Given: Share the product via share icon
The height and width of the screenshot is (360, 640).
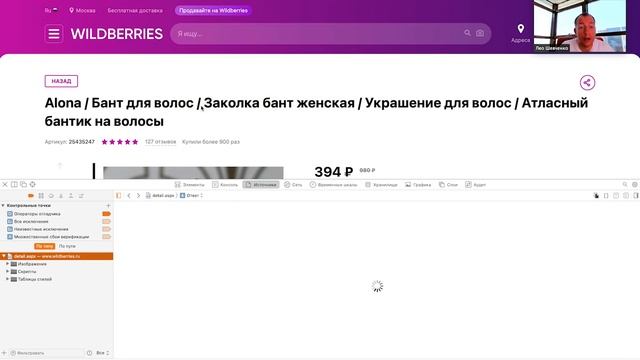Looking at the screenshot, I should click(x=587, y=82).
